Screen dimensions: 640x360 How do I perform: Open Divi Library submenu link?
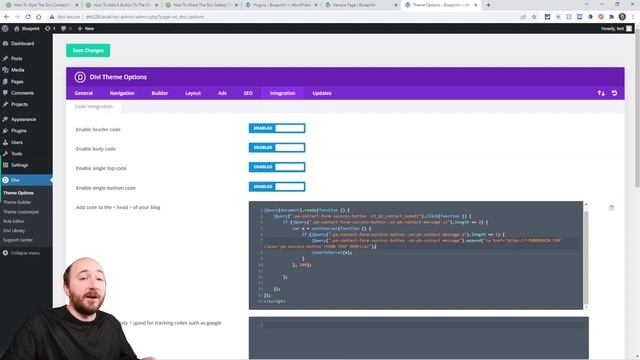pos(14,231)
